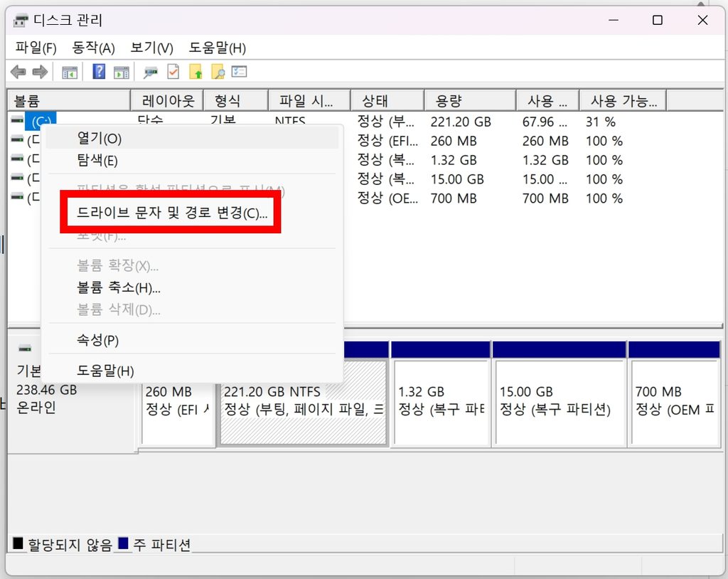This screenshot has height=579, width=728.
Task: Click the 31 % cell
Action: point(600,122)
